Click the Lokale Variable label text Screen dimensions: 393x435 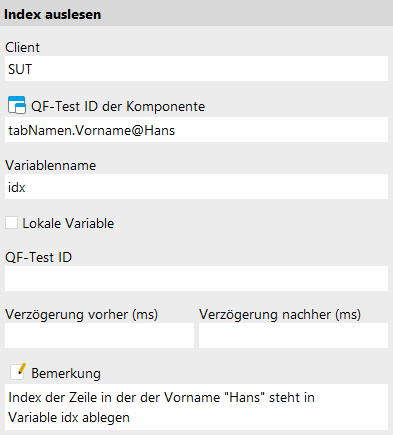coord(68,223)
